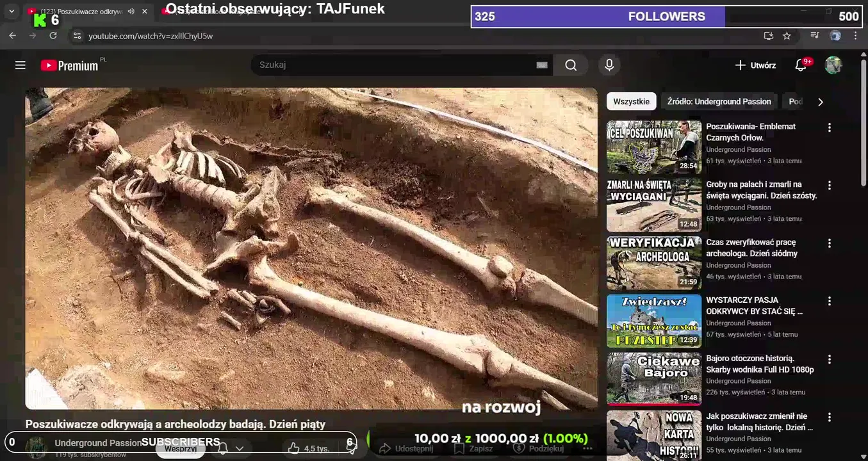Open Chrome three-dot menu
The image size is (868, 461).
855,36
